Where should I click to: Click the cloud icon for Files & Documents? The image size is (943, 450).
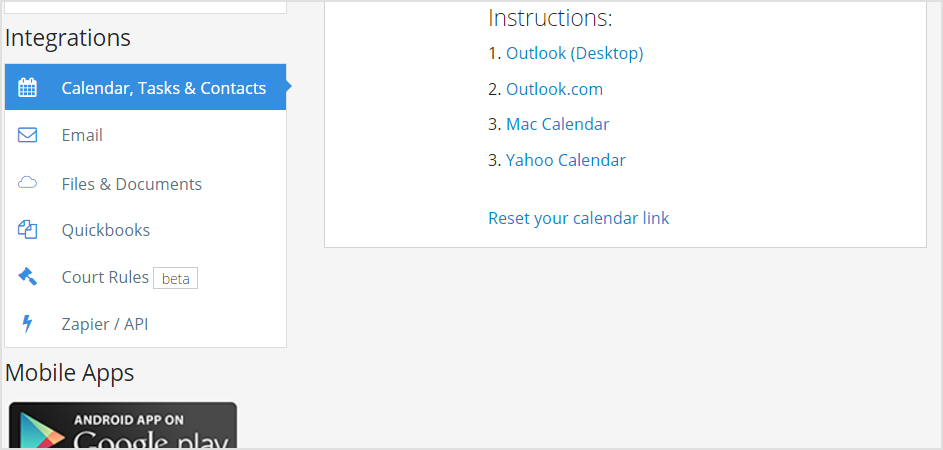pyautogui.click(x=28, y=183)
